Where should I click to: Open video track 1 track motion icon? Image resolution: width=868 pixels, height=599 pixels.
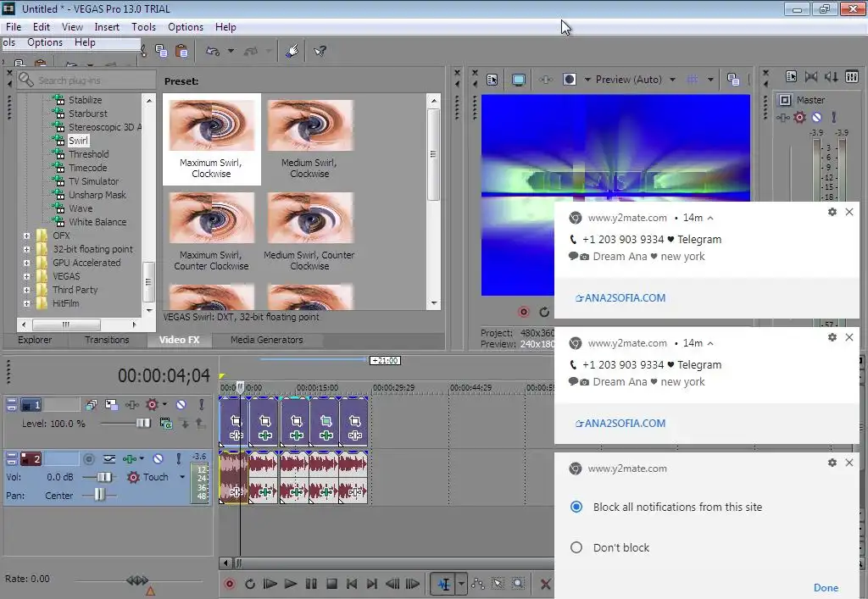click(x=111, y=405)
